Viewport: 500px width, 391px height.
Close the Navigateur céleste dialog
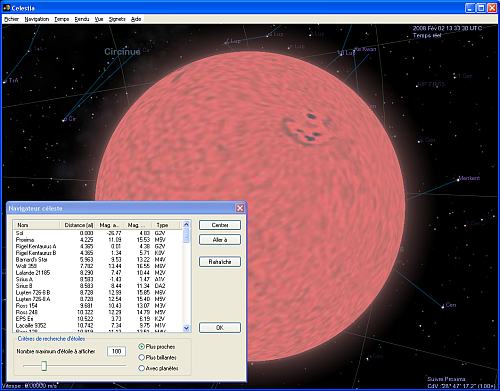point(240,208)
